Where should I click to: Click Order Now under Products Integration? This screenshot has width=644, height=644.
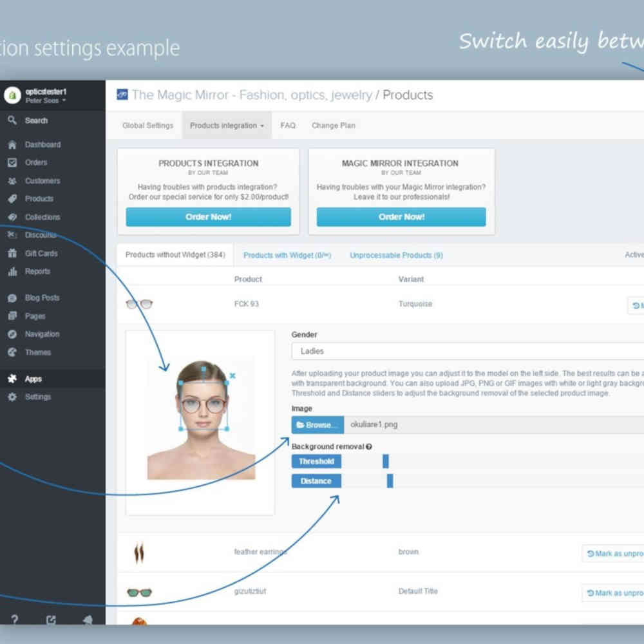pyautogui.click(x=208, y=217)
